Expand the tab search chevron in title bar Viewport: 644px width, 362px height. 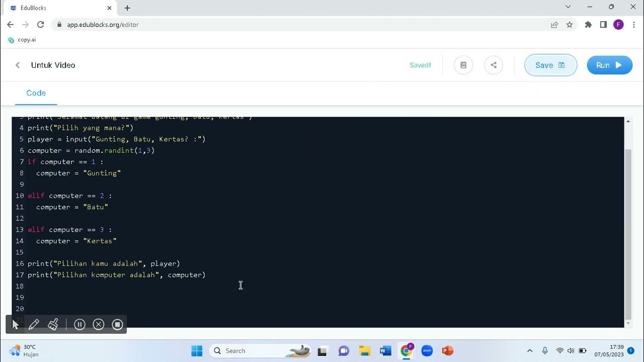point(568,7)
